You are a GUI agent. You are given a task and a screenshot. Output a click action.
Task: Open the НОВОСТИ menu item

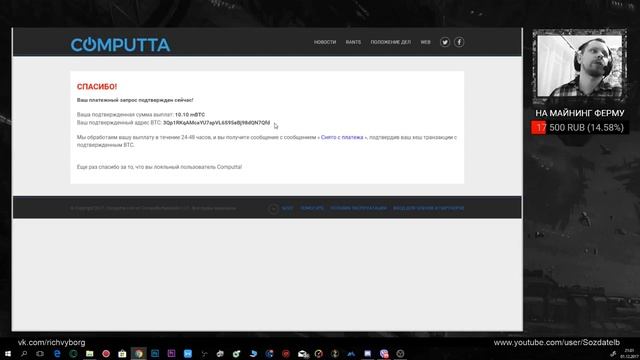point(325,42)
